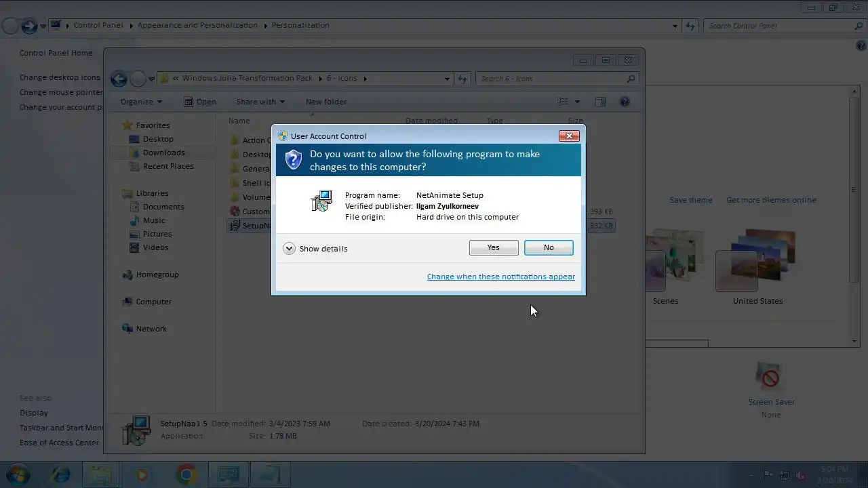
Task: Open Share with dropdown in Explorer
Action: point(260,102)
